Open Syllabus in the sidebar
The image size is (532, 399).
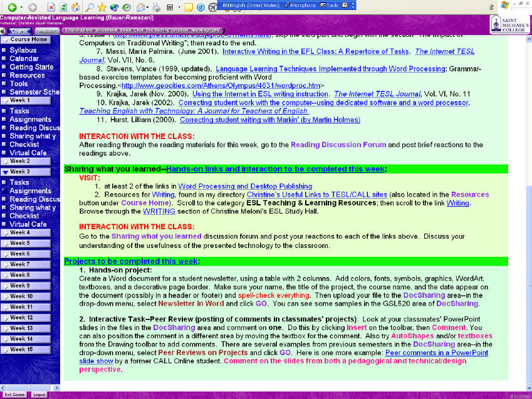click(x=23, y=50)
